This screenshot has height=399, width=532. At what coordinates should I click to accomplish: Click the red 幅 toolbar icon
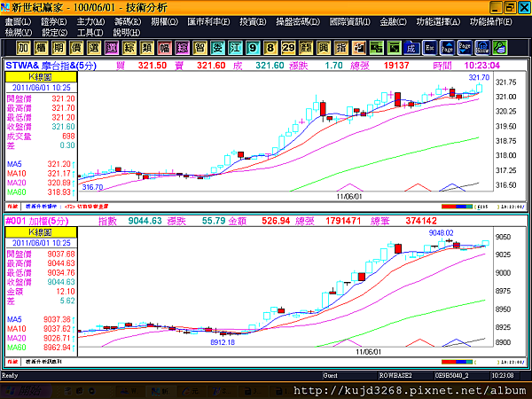165,48
